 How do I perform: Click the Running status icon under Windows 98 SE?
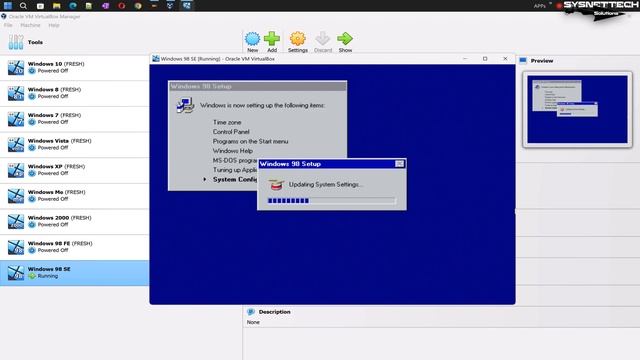[x=32, y=276]
